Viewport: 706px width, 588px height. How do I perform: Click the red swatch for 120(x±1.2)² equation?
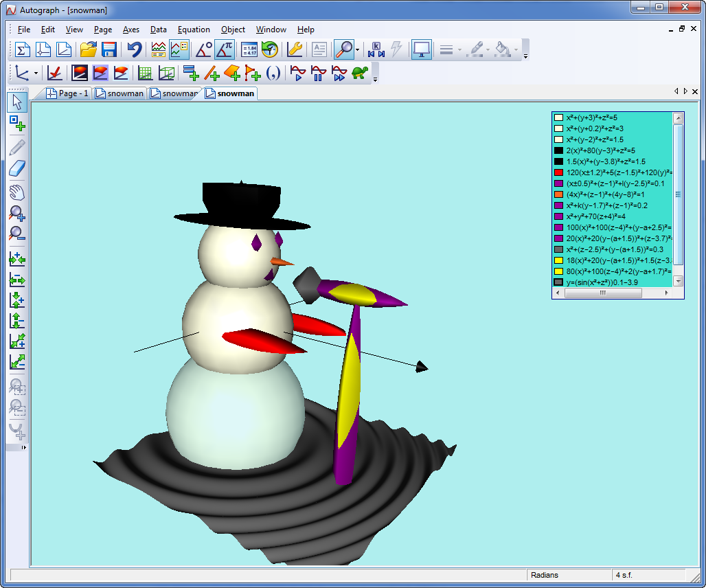[x=559, y=172]
